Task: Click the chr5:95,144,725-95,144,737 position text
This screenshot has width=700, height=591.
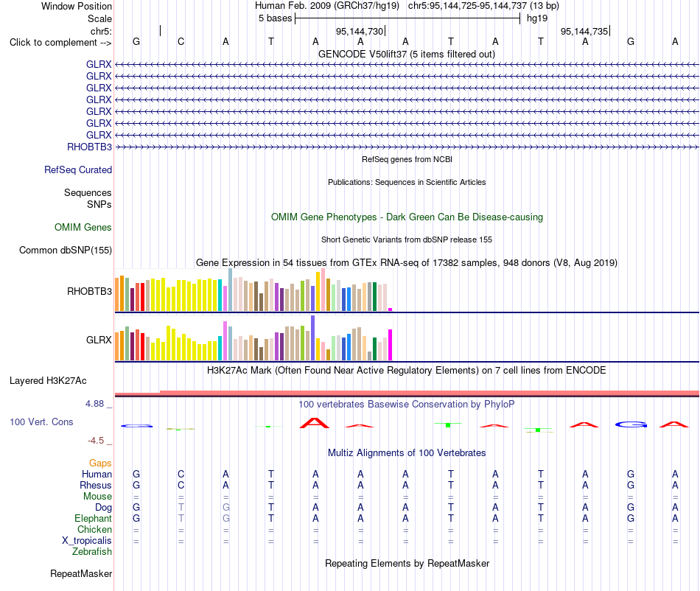Action: pyautogui.click(x=483, y=6)
